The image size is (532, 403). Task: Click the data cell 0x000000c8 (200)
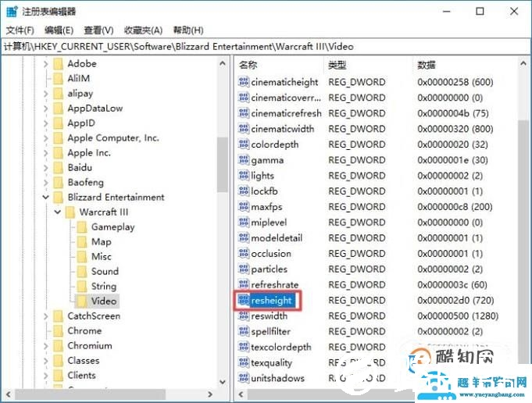coord(455,207)
